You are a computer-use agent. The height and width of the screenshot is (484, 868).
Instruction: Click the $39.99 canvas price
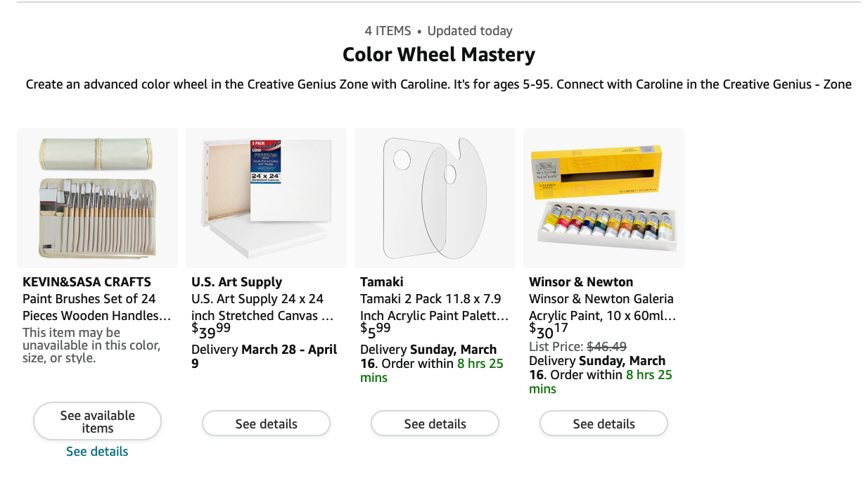tap(211, 329)
